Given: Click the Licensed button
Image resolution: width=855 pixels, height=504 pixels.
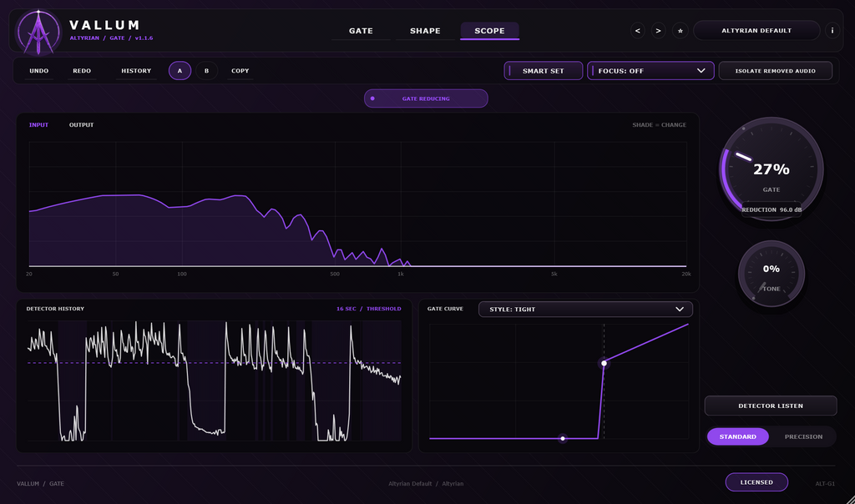Looking at the screenshot, I should click(756, 482).
